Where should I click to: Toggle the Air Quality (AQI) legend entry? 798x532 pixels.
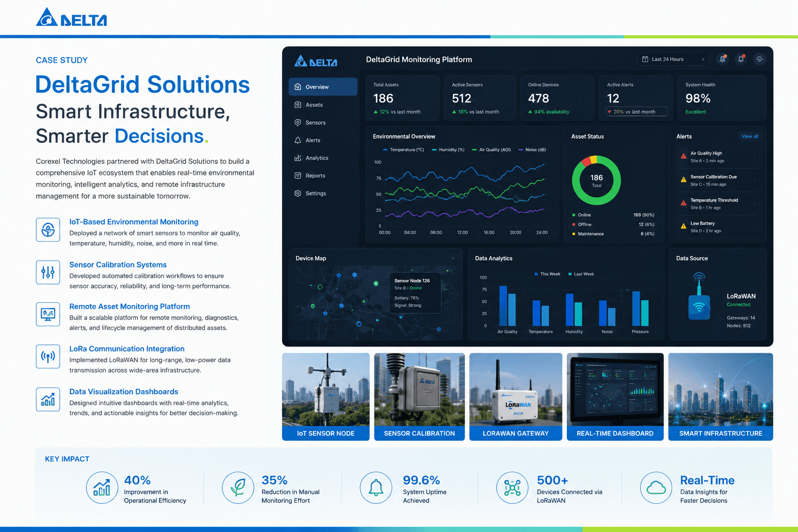pos(491,150)
